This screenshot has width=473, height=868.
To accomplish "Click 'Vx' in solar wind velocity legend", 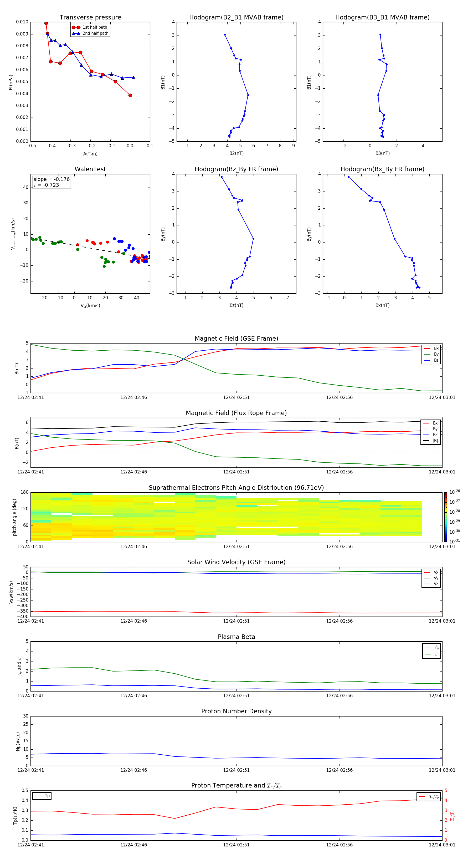I will tap(431, 572).
